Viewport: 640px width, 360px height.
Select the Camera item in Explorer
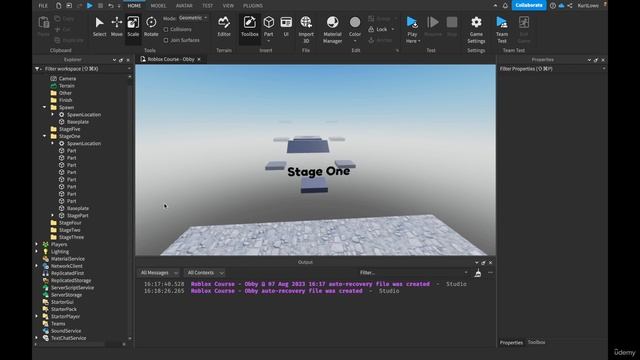[x=67, y=78]
